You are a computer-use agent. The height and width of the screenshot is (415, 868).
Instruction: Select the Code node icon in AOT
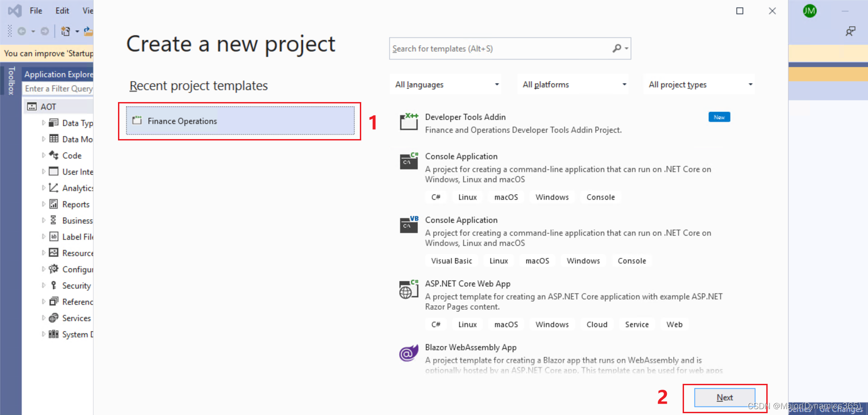(54, 155)
